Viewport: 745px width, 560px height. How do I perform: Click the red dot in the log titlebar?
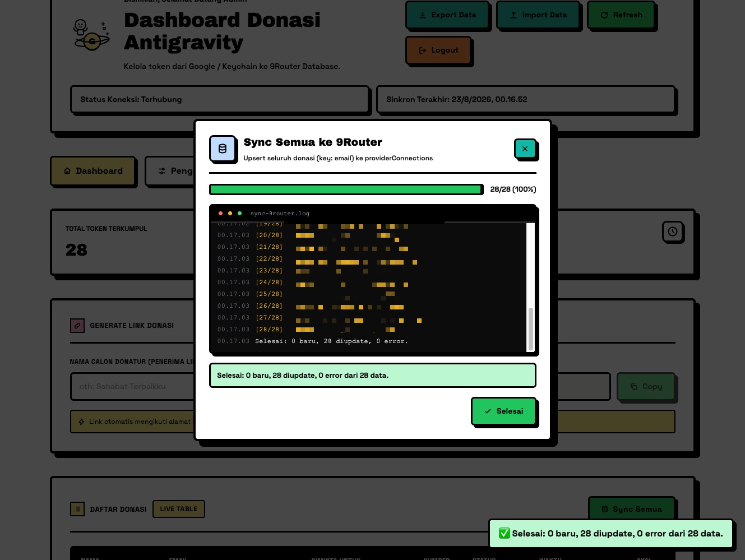pos(220,213)
